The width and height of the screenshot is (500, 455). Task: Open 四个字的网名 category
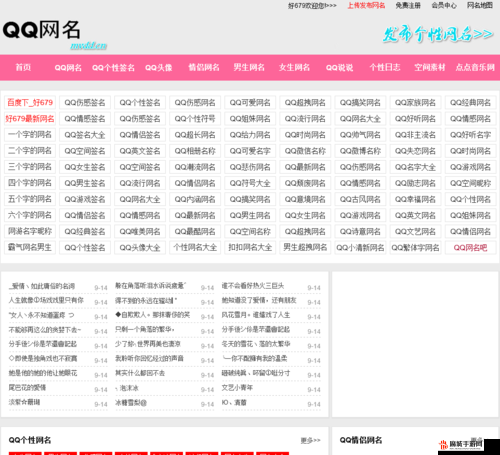30,183
